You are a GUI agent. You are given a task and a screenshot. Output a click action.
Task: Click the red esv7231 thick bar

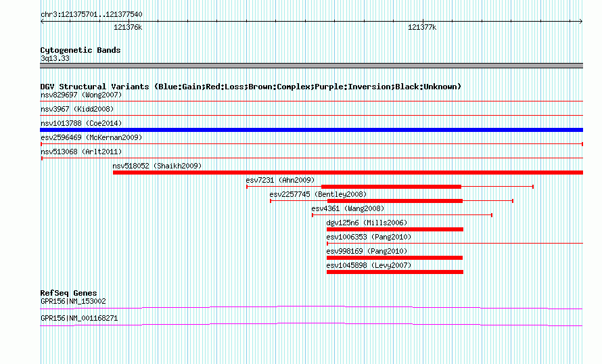391,187
